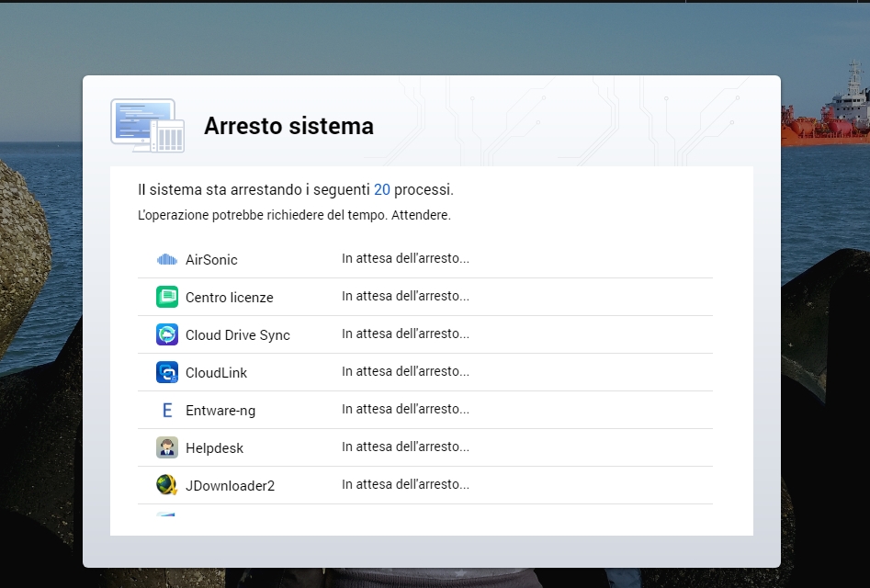Select the Cloud Drive Sync icon
This screenshot has height=588, width=870.
point(166,335)
